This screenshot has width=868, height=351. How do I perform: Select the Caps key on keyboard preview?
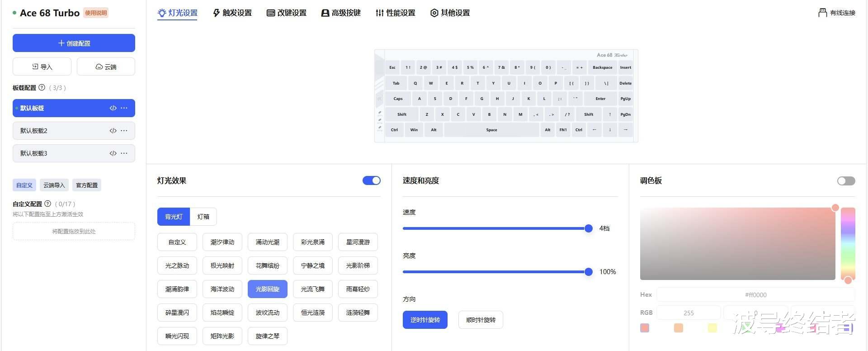tap(398, 99)
